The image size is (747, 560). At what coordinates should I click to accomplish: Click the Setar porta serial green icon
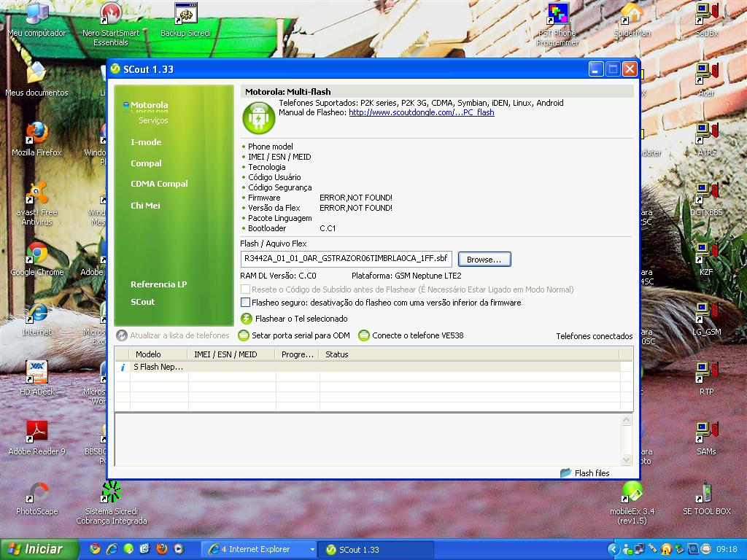click(244, 335)
